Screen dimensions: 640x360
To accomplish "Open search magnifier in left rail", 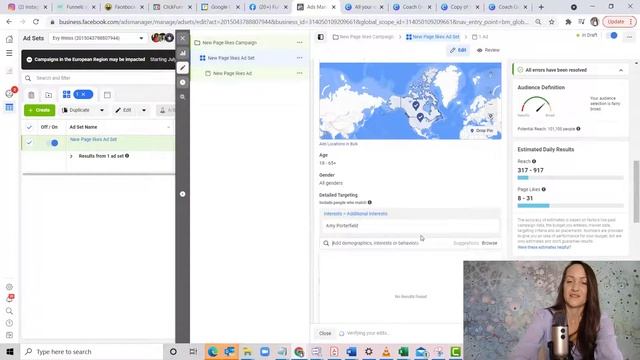I will [x=9, y=311].
